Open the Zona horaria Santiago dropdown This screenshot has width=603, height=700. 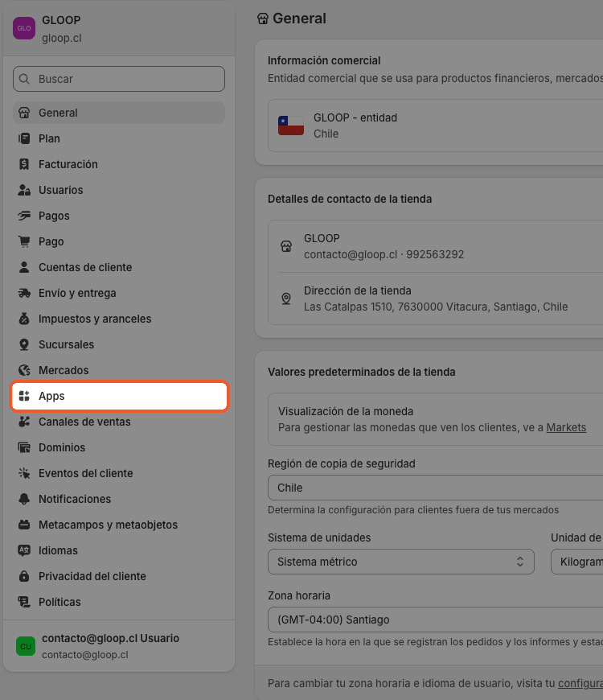coord(435,620)
